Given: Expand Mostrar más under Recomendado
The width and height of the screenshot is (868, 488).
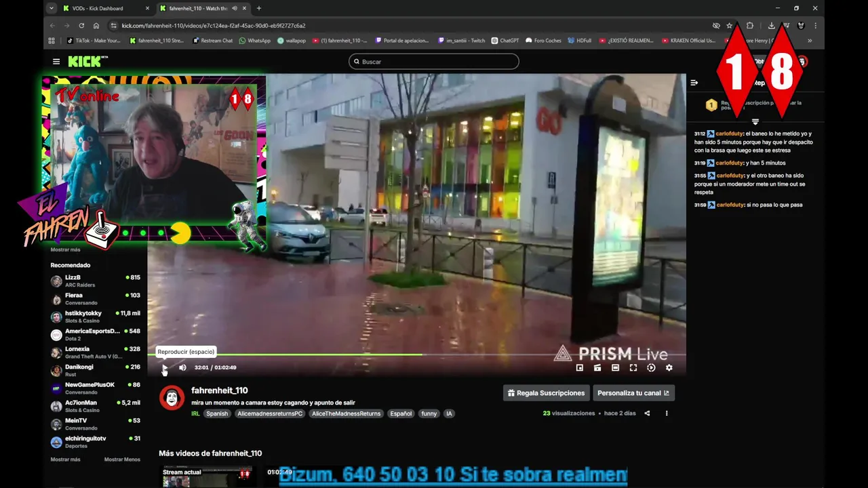Looking at the screenshot, I should click(x=65, y=460).
